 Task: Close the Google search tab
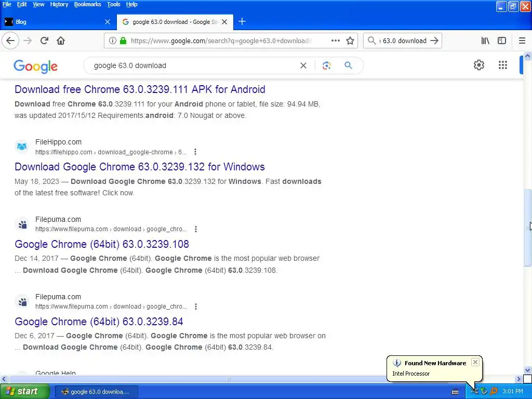point(224,22)
